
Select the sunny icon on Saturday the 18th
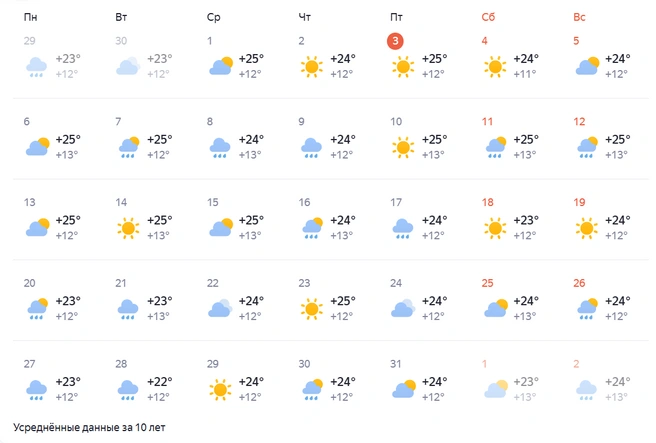(495, 228)
